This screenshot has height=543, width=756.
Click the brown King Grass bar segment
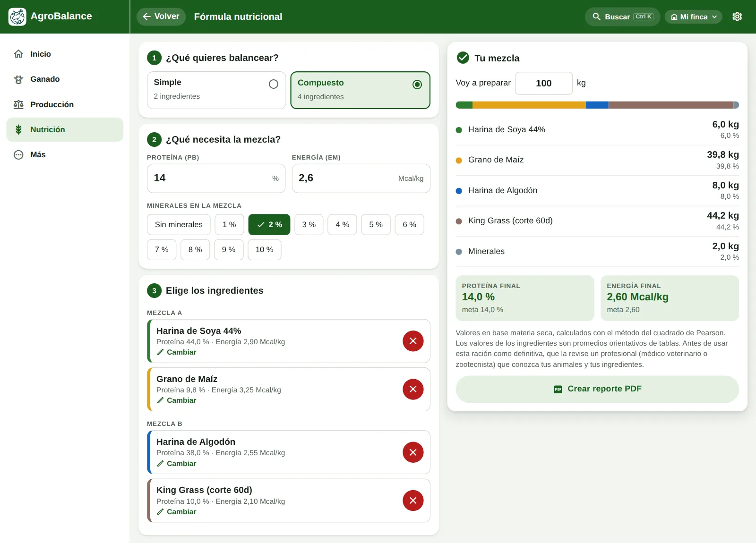670,105
